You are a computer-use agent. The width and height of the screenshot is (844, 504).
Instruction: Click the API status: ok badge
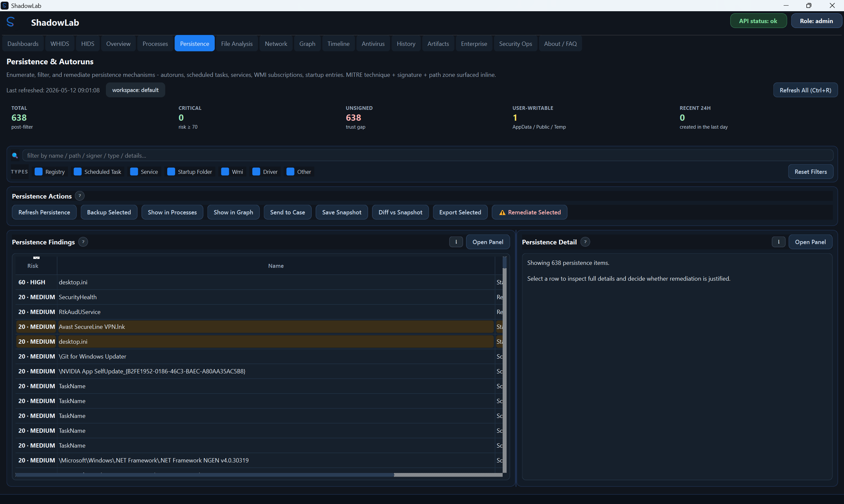tap(758, 21)
